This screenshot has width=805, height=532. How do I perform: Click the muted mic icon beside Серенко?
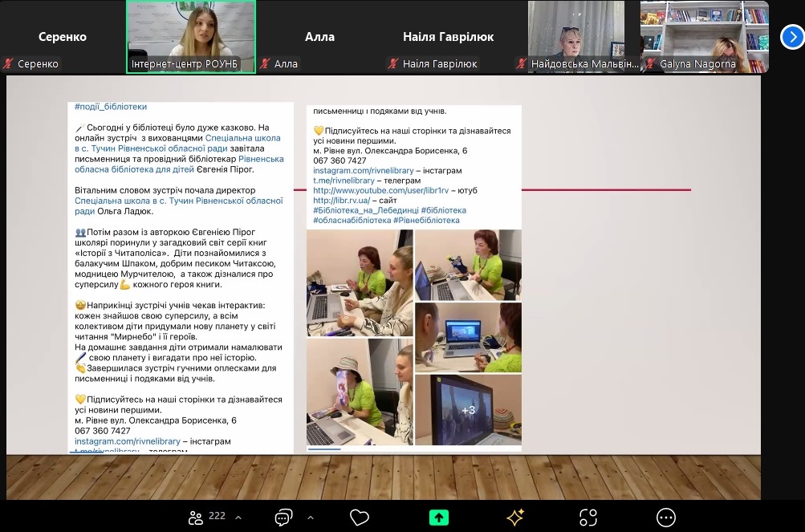pyautogui.click(x=9, y=64)
